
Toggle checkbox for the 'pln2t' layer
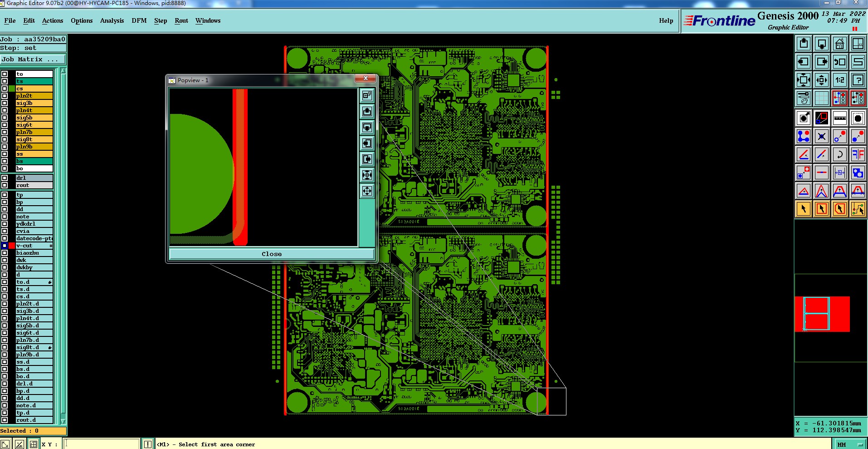5,96
